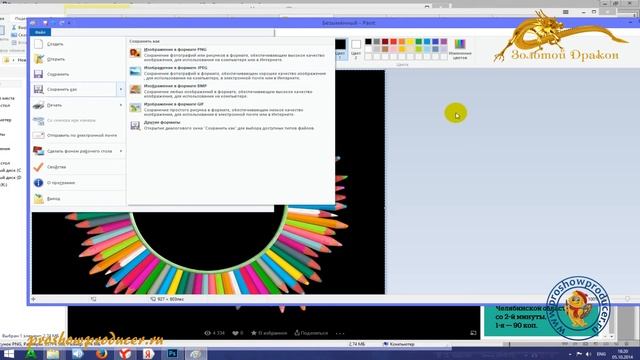Image resolution: width=640 pixels, height=360 pixels.
Task: Click the PNG format picture icon
Action: [135, 53]
